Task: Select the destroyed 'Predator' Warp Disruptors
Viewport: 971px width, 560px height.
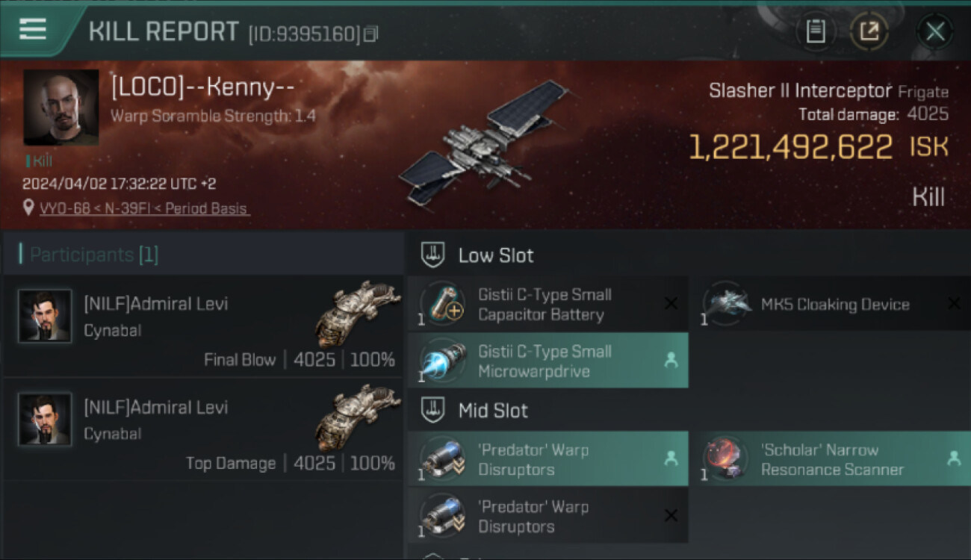Action: click(x=547, y=516)
